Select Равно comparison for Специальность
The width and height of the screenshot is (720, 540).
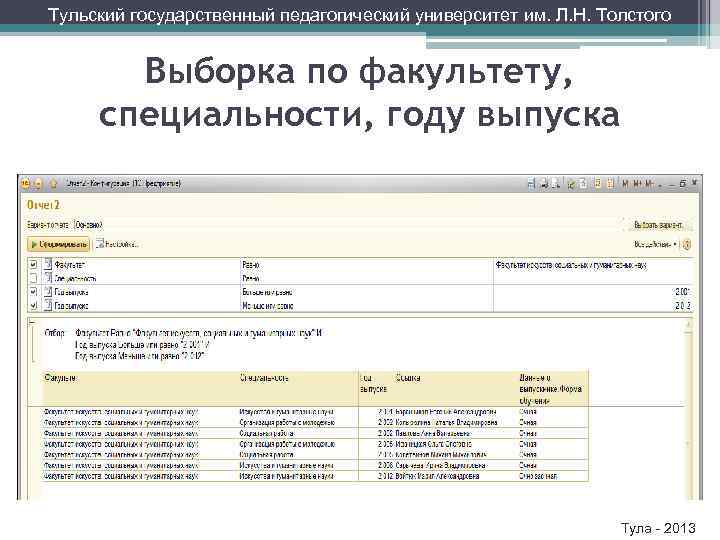click(x=367, y=278)
